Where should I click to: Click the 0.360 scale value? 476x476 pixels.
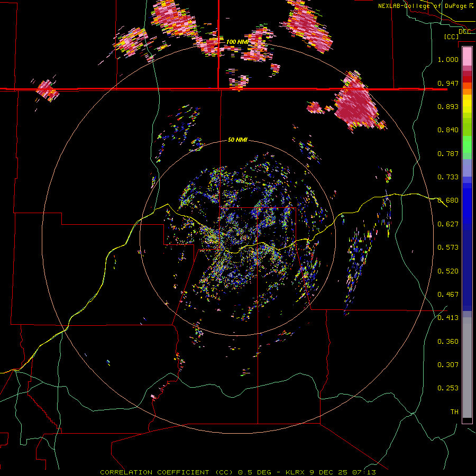coord(448,342)
